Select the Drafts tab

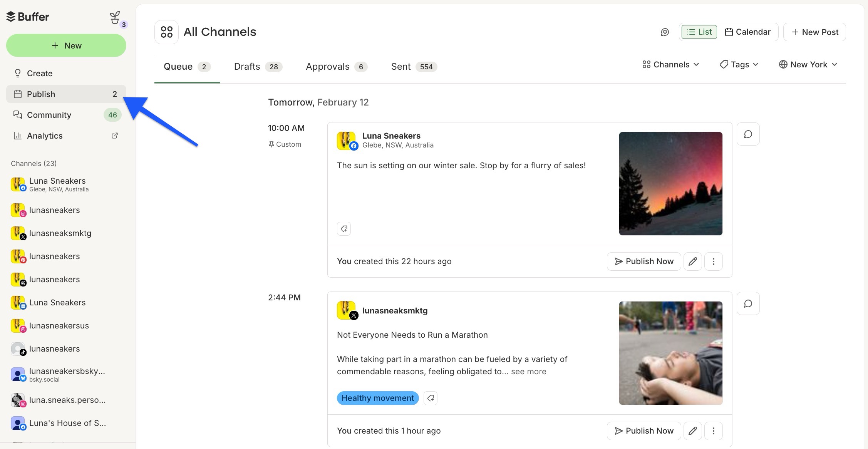tap(258, 67)
